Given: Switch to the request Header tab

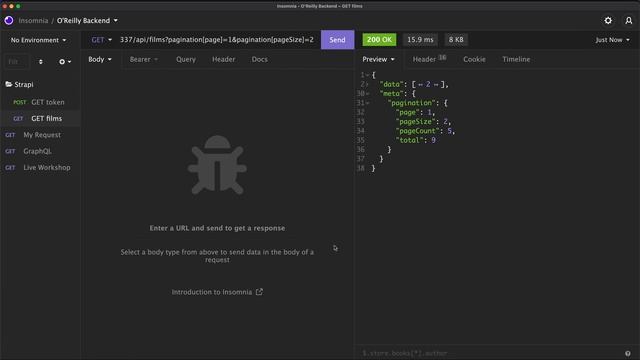Looking at the screenshot, I should pyautogui.click(x=223, y=59).
